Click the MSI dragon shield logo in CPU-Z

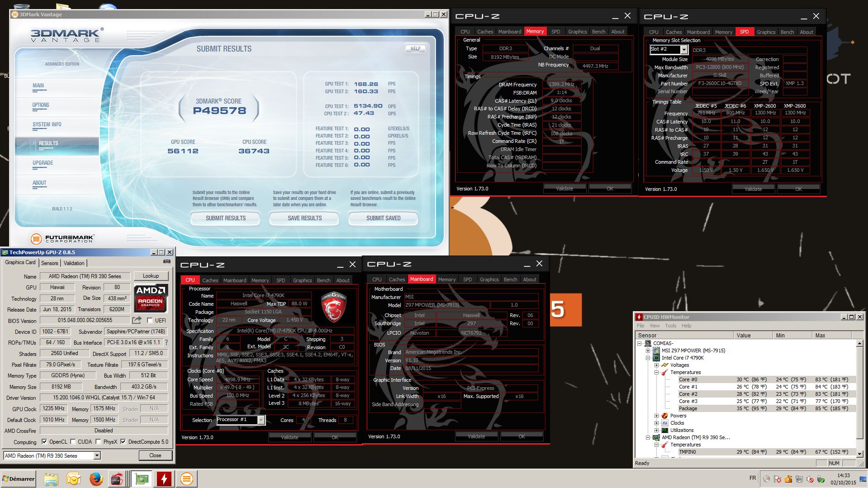[333, 306]
